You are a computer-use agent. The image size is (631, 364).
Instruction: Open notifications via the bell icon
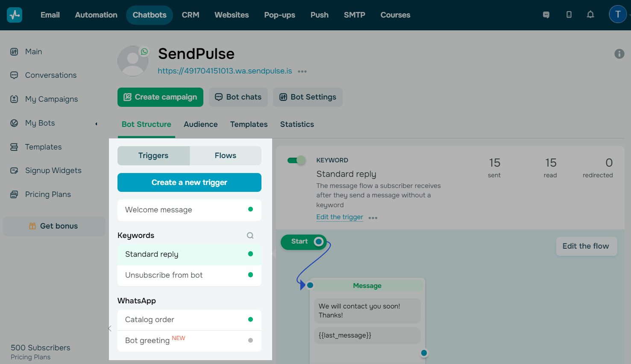[x=590, y=14]
